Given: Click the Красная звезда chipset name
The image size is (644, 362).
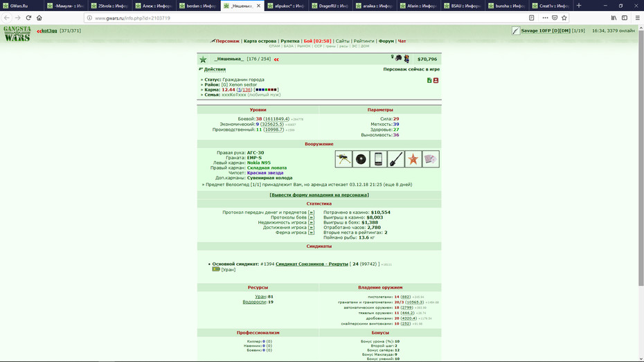Looking at the screenshot, I should pos(265,173).
